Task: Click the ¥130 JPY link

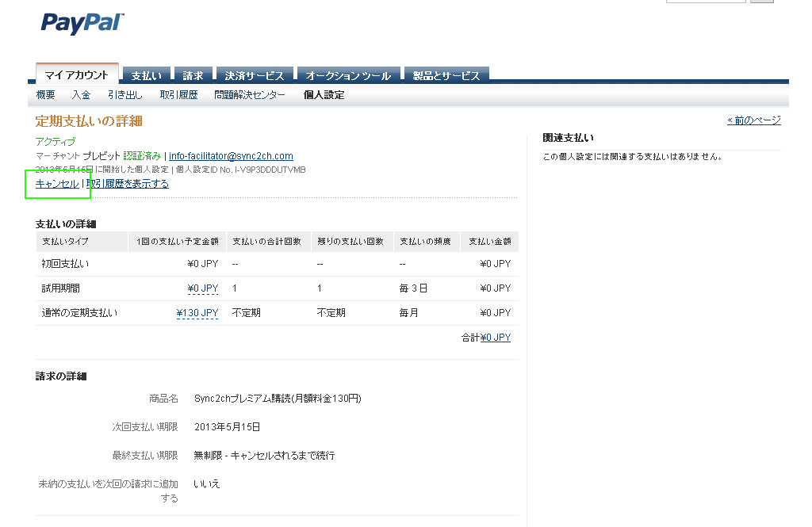Action: 197,313
